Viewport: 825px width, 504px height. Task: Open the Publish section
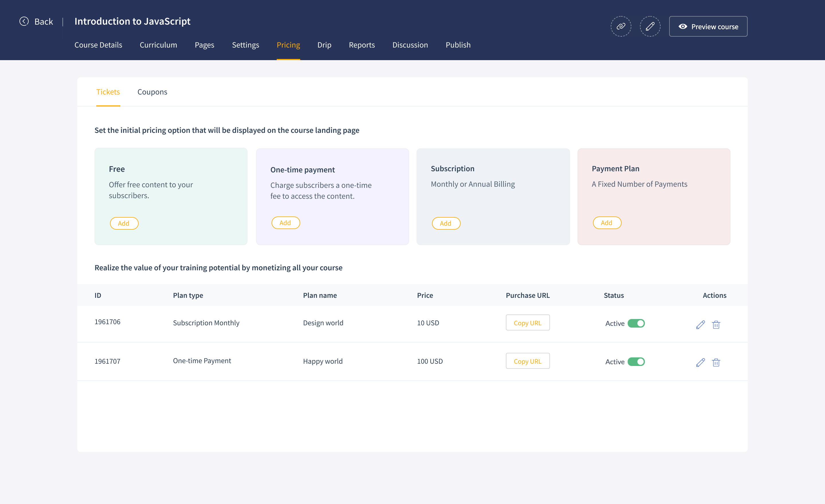click(458, 45)
